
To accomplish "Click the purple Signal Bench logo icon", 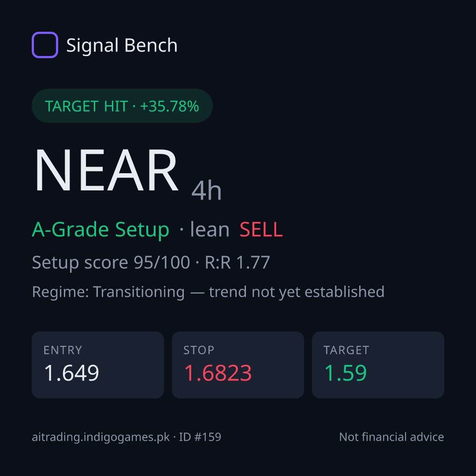I will tap(45, 45).
